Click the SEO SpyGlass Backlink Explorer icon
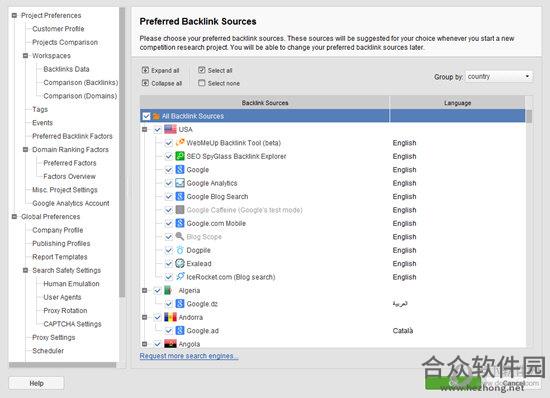 (180, 156)
